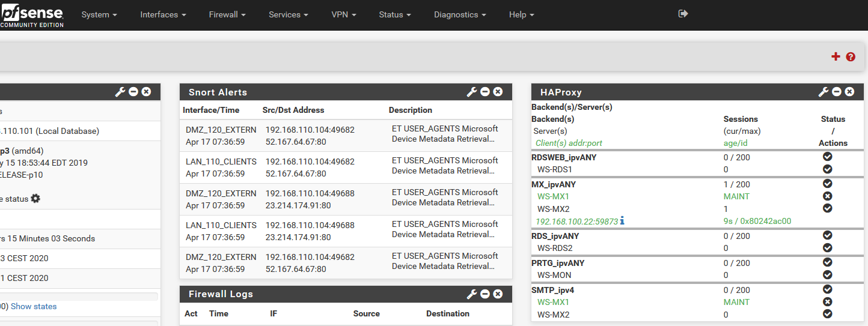This screenshot has width=868, height=326.
Task: Click the Destination column header in Firewall Logs
Action: pos(448,313)
